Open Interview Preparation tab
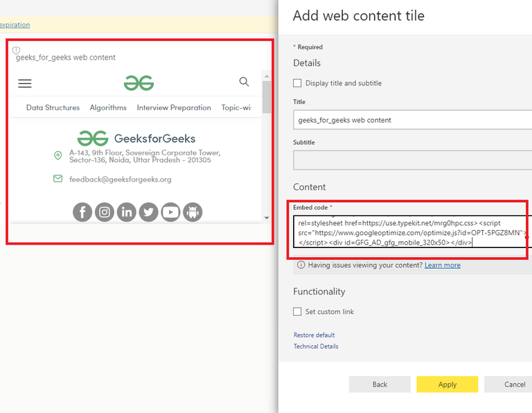Screen dimensions: 532x413 [x=174, y=107]
